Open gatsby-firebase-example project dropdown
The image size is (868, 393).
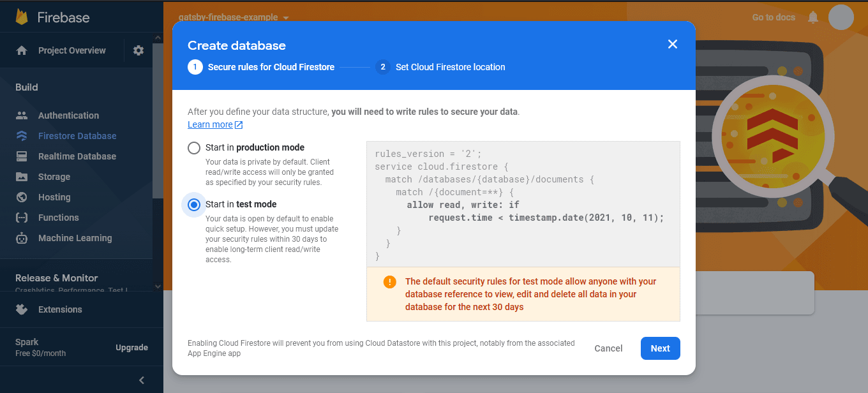pos(234,17)
